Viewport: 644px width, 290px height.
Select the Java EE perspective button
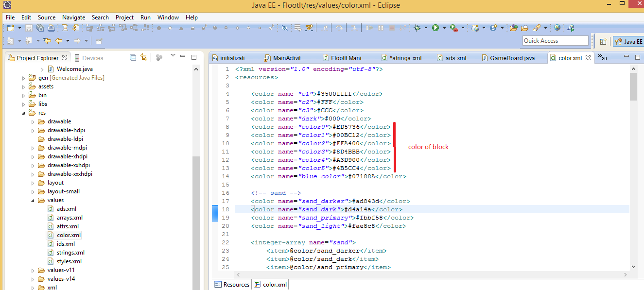[628, 41]
